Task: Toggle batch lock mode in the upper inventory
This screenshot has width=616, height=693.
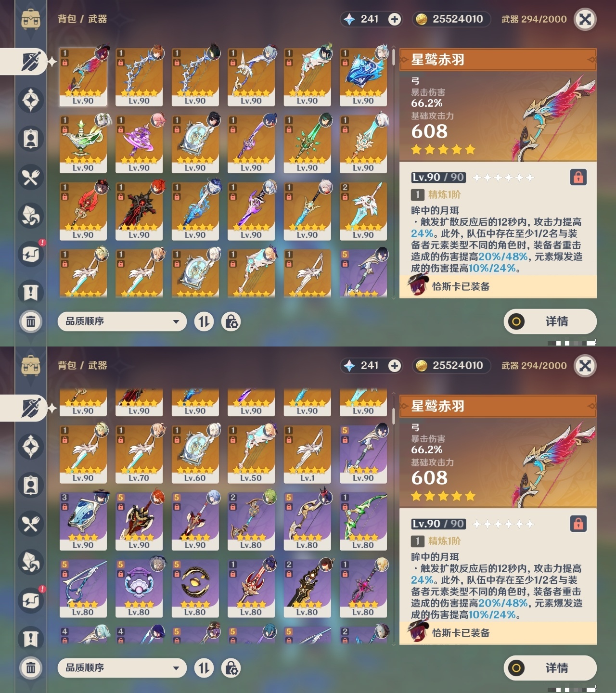Action: tap(231, 321)
